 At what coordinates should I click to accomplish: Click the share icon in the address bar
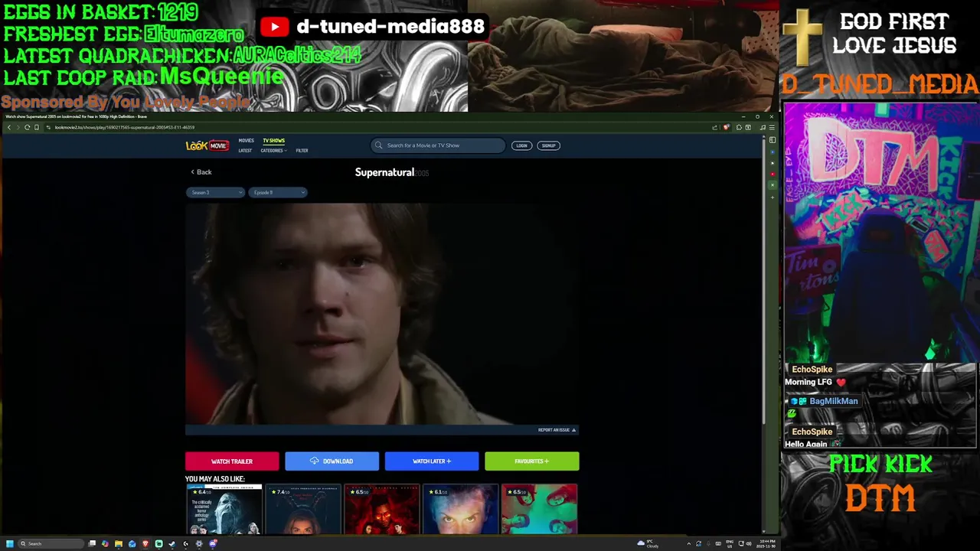(714, 127)
